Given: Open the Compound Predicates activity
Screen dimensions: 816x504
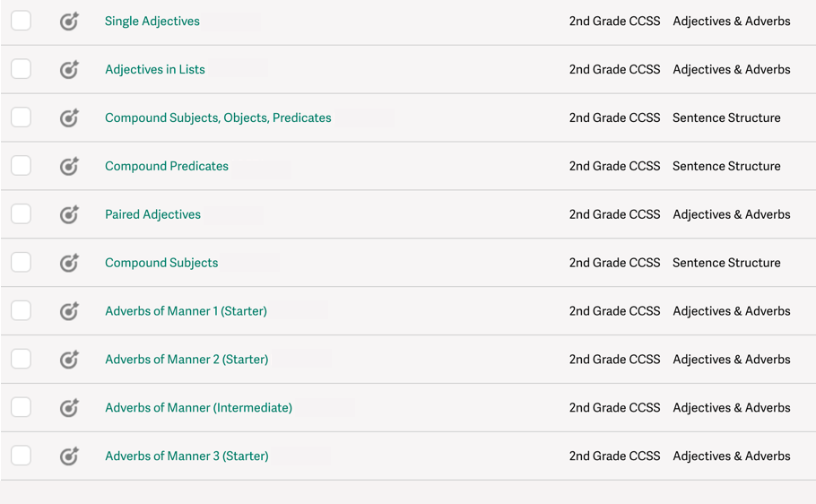Looking at the screenshot, I should click(x=167, y=166).
